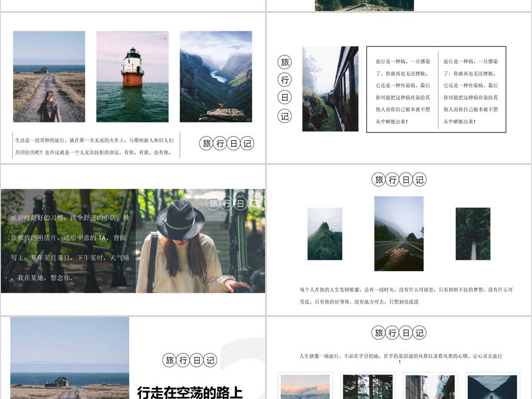Viewport: 532px width, 399px height.
Task: Click the 旅行日记 badge above 人生就像一场旅行
Action: [x=399, y=333]
